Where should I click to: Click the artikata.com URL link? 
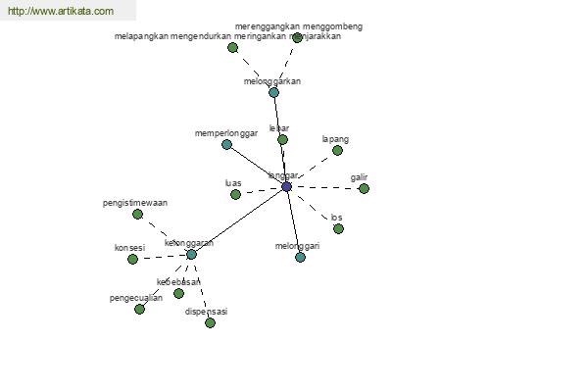[61, 11]
